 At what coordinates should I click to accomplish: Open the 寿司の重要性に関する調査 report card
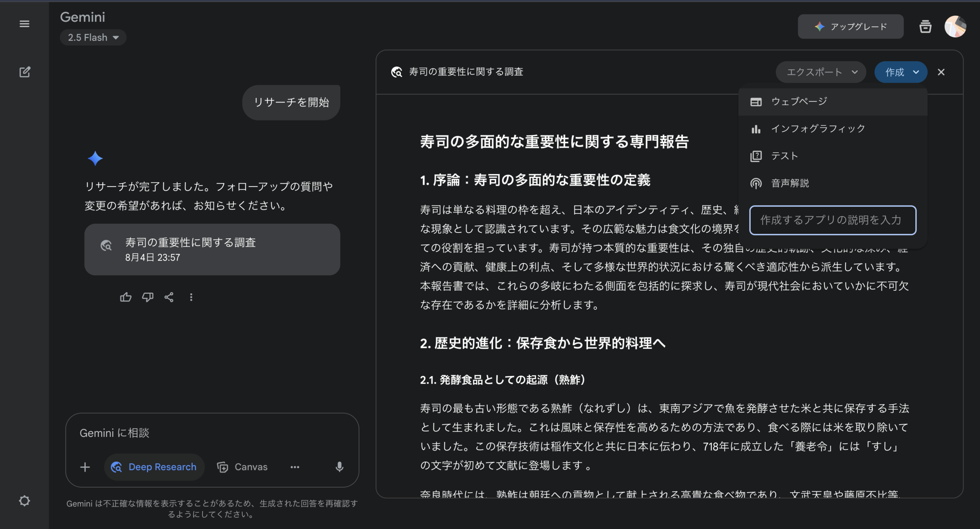coord(212,249)
